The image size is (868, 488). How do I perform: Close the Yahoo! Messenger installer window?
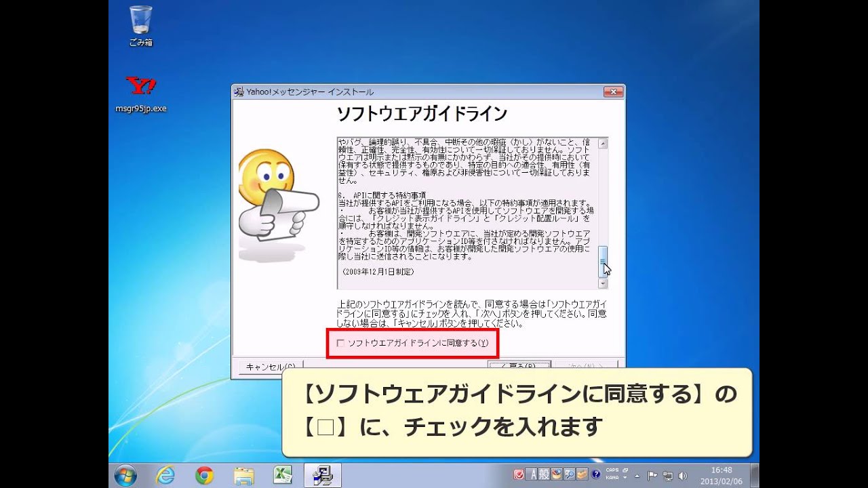click(x=613, y=92)
